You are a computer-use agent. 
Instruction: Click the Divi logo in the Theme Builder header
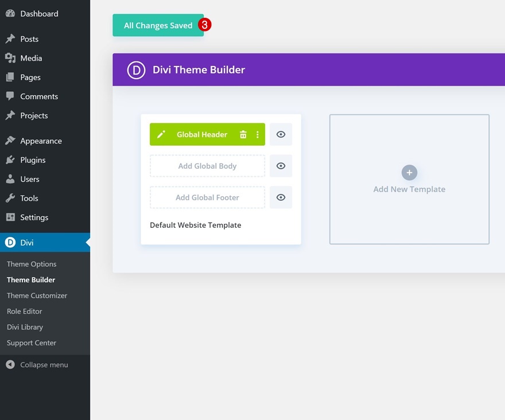point(136,70)
